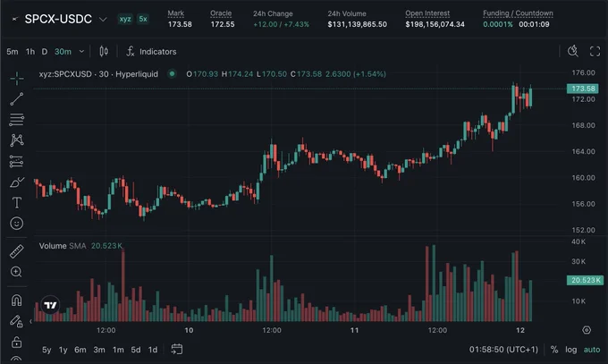Image resolution: width=608 pixels, height=364 pixels.
Task: Click the countdown timer 00:01:09
Action: 534,24
